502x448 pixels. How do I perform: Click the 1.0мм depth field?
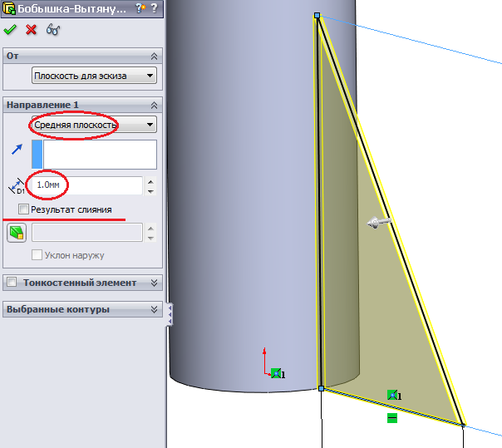pos(87,185)
